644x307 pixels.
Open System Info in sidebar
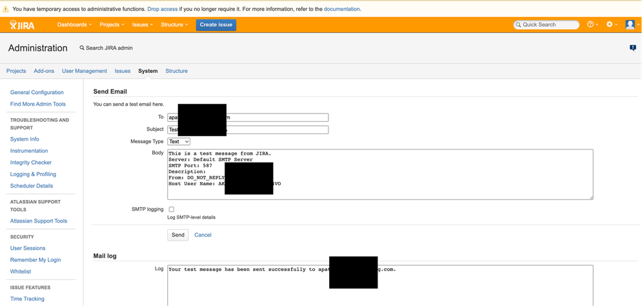click(25, 139)
